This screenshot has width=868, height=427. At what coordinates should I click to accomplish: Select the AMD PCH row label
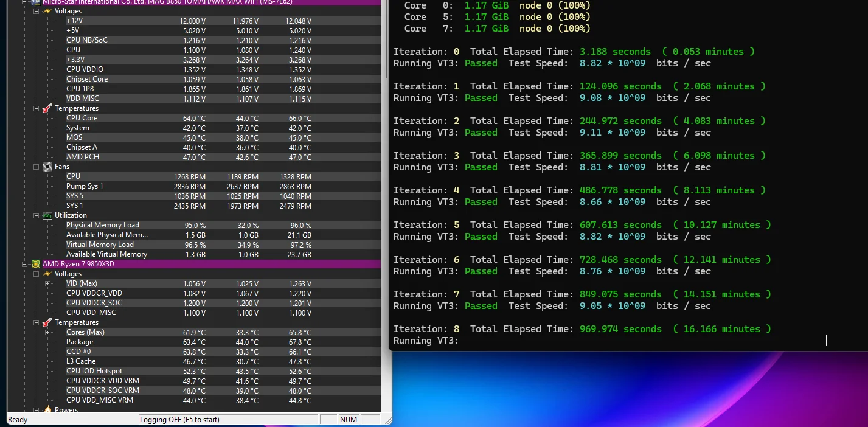pyautogui.click(x=83, y=157)
